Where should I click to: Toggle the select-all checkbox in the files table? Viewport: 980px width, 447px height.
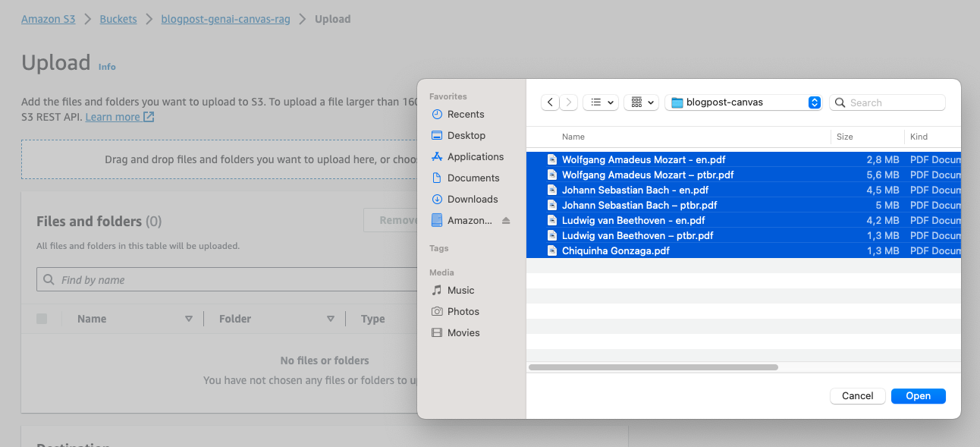[x=42, y=319]
